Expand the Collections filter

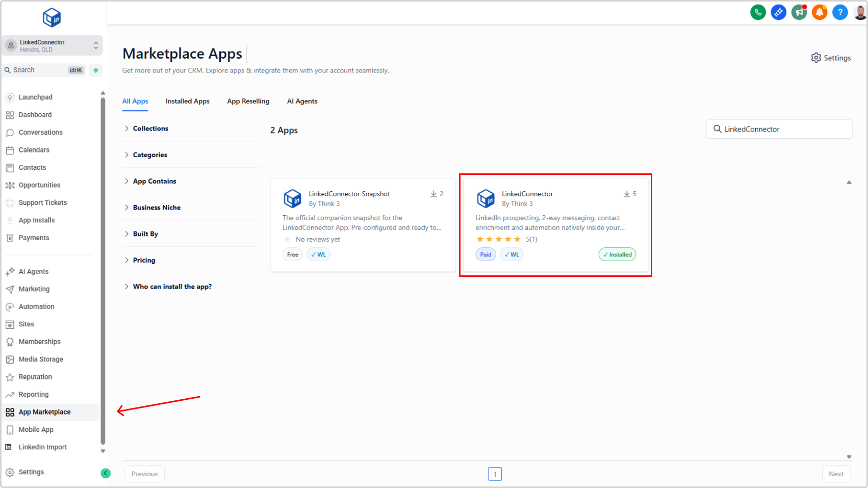coord(150,129)
